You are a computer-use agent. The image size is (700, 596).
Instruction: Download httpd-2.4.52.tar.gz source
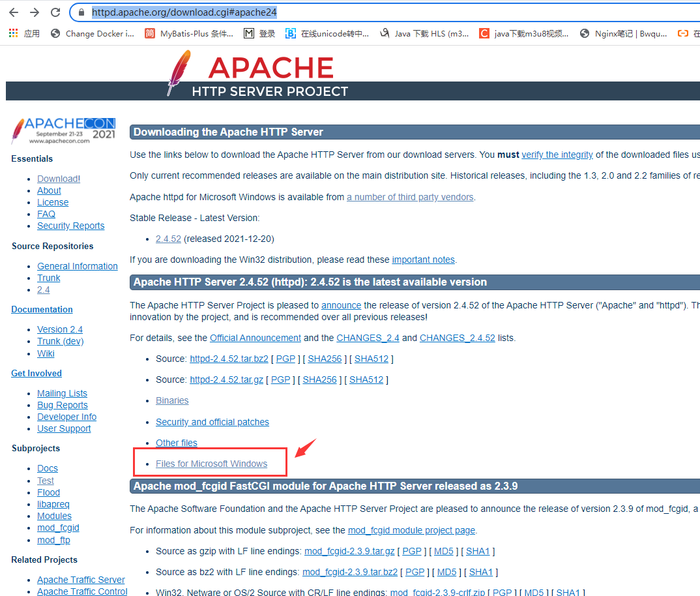226,380
